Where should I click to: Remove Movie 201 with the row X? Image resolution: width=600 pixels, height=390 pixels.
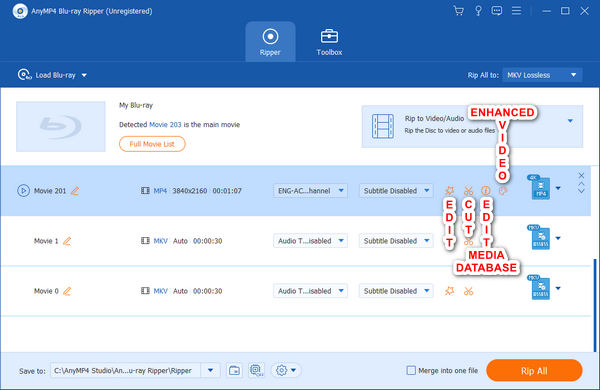(581, 175)
